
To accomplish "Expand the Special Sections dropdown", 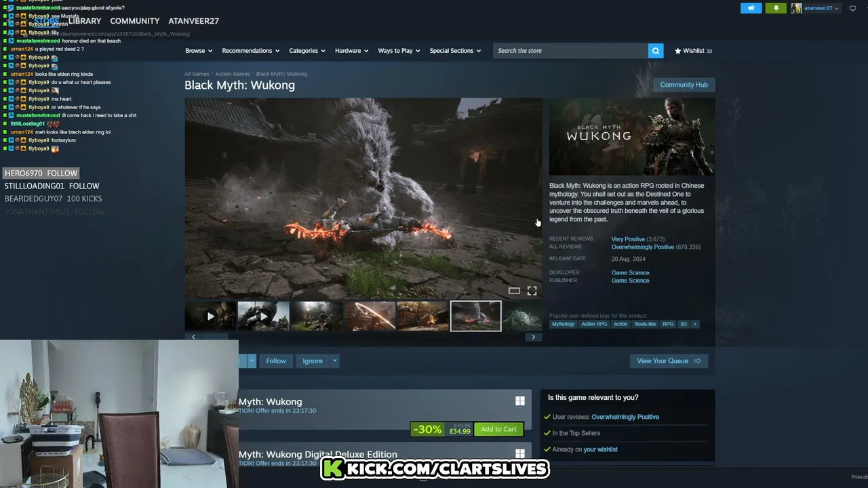I will click(455, 51).
